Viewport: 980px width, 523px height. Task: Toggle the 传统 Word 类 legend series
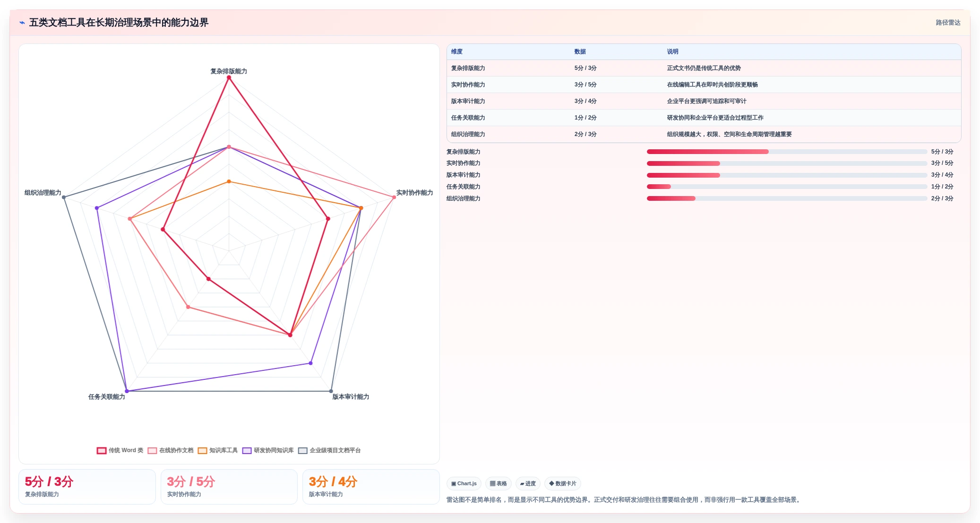pos(120,450)
